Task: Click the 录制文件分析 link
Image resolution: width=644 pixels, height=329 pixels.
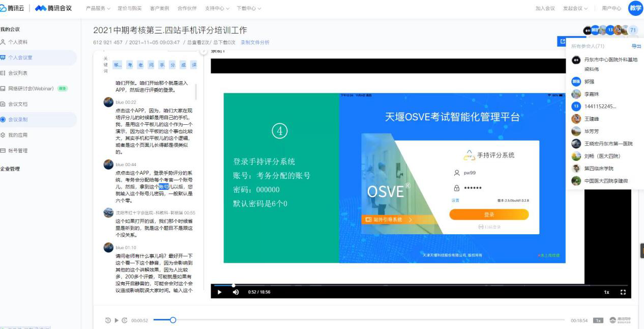Action: click(255, 42)
